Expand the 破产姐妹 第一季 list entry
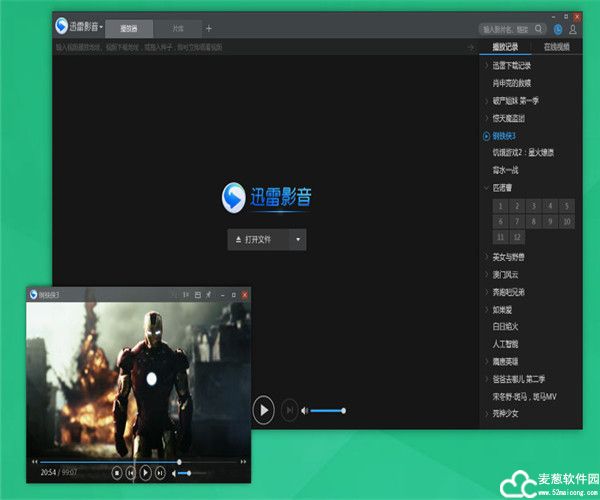Screen dimensions: 600x500 [486, 100]
